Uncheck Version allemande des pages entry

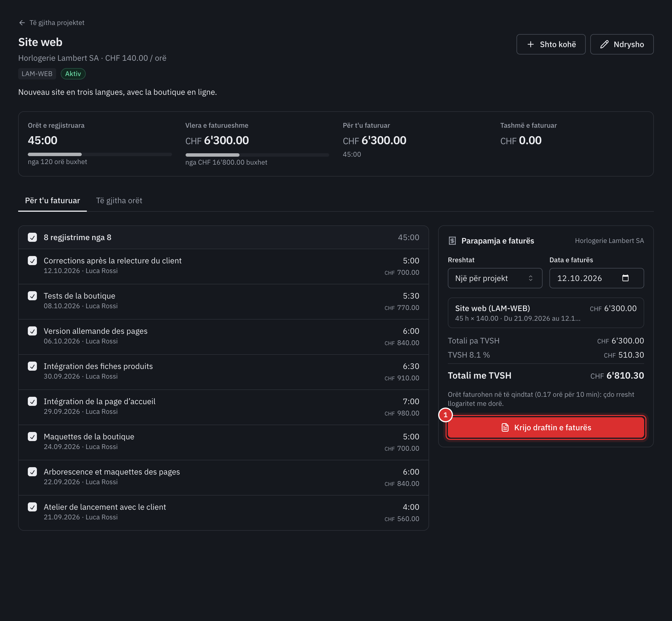pyautogui.click(x=32, y=331)
